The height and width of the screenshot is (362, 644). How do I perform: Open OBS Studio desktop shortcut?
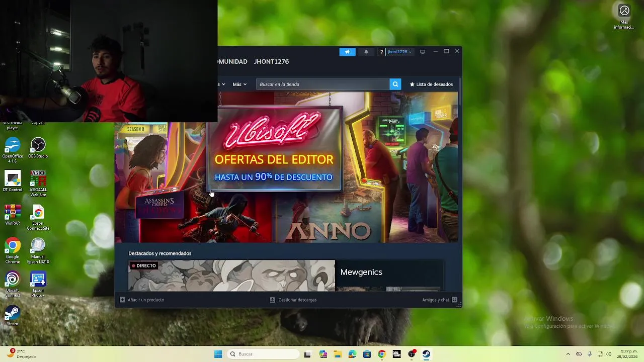38,148
